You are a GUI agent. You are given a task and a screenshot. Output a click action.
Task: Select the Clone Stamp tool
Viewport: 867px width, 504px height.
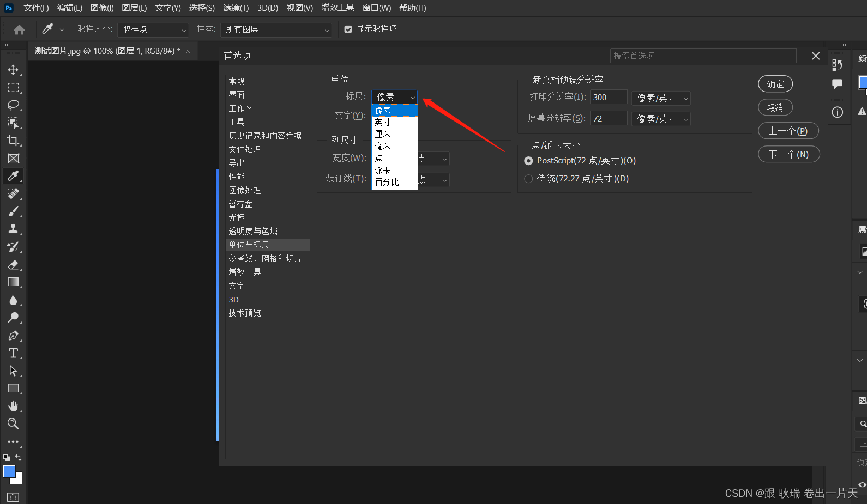[13, 229]
